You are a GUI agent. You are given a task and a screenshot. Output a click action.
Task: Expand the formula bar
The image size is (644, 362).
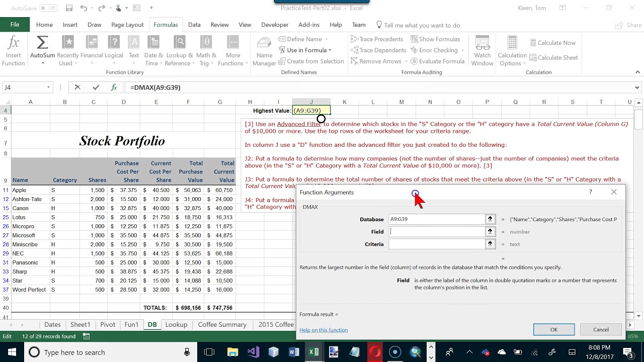tap(637, 87)
